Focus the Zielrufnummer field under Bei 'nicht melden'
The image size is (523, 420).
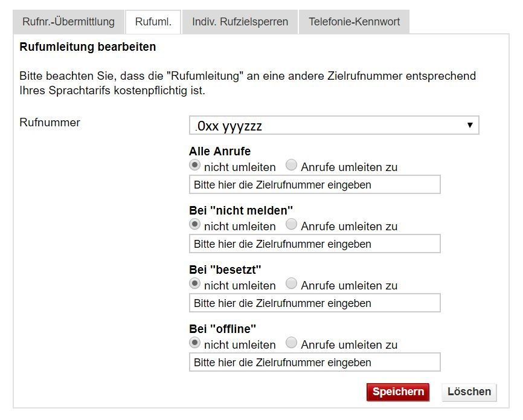[x=315, y=244]
